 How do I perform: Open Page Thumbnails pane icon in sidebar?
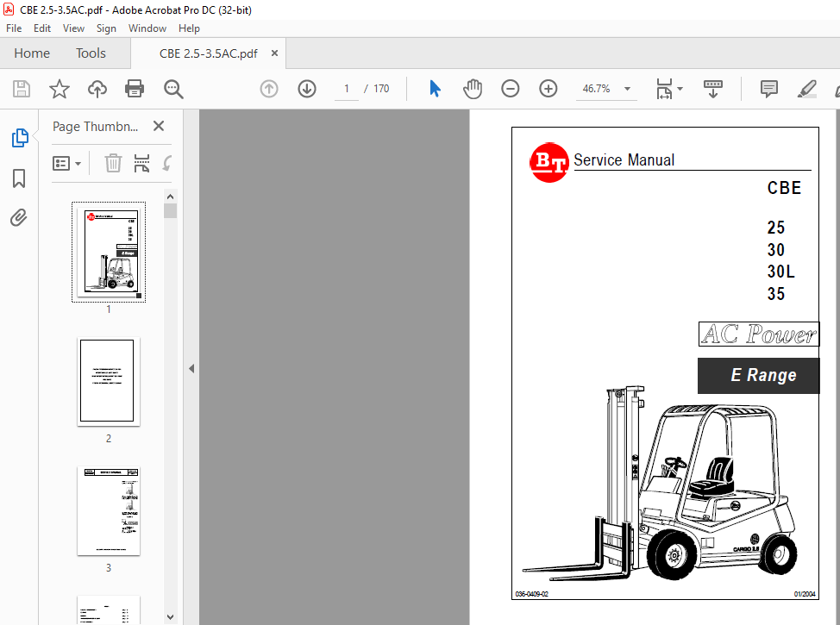(x=20, y=138)
